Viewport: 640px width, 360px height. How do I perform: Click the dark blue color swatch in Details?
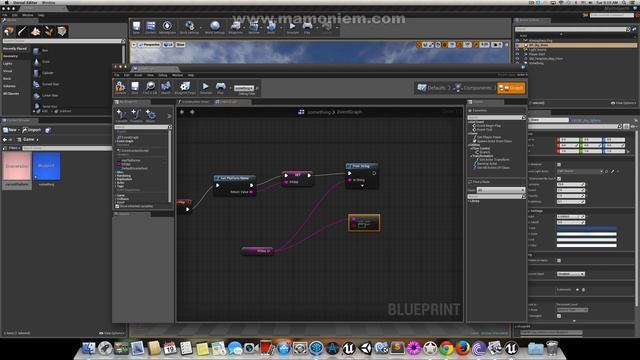pos(587,228)
